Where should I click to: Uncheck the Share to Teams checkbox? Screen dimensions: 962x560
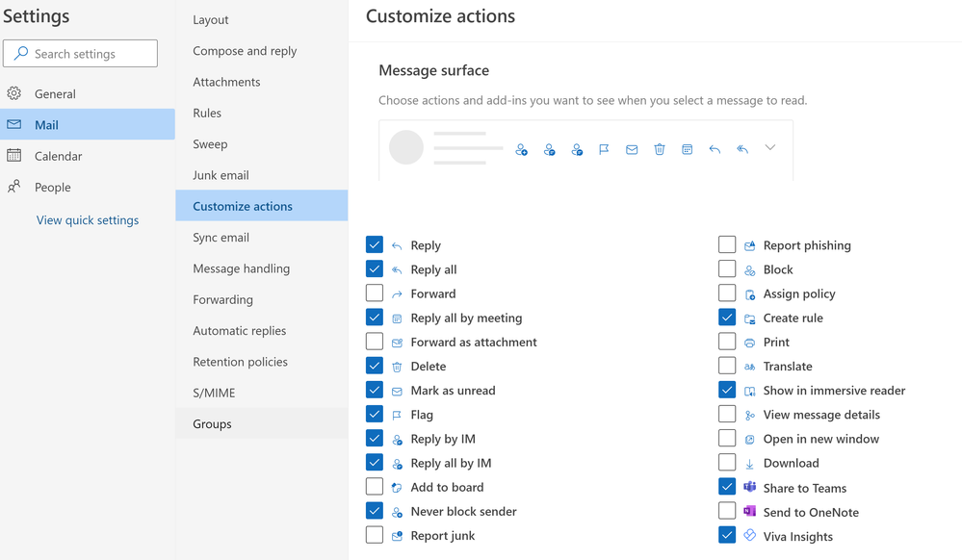(x=727, y=488)
